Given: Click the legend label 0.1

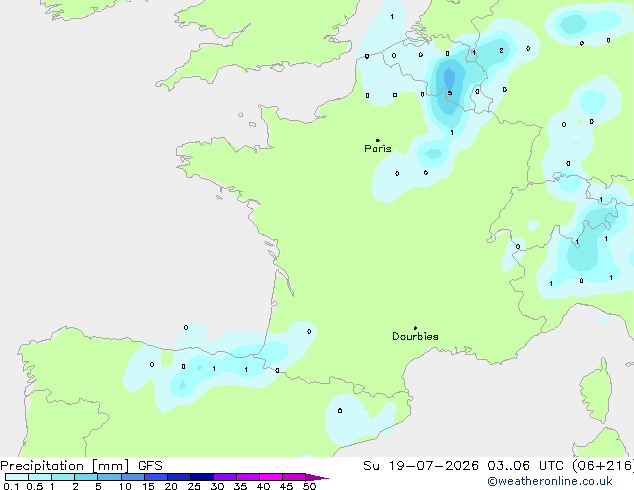Looking at the screenshot, I should point(11,486).
